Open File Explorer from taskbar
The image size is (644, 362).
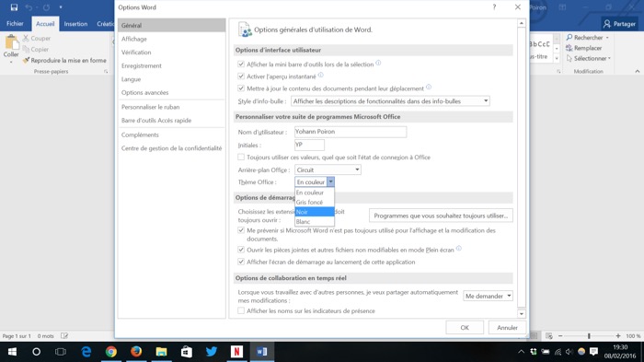click(161, 352)
